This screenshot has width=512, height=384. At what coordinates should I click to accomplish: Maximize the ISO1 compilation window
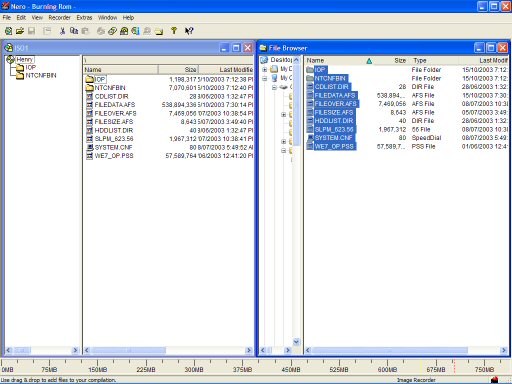pos(236,48)
